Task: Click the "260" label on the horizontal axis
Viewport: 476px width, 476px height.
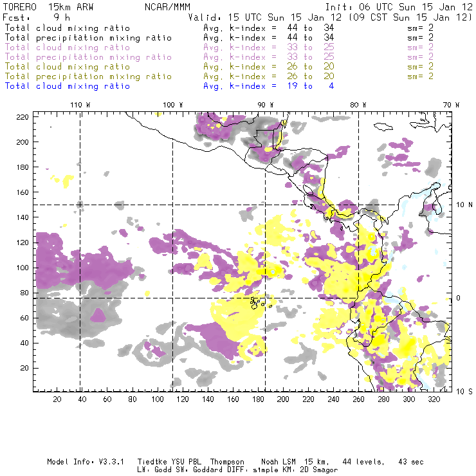Action: pos(358,399)
